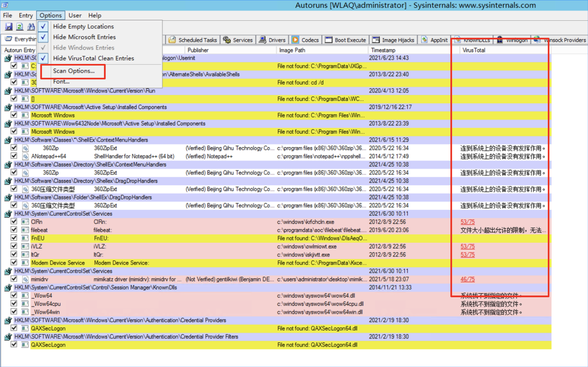Click the Drivers tab icon
The width and height of the screenshot is (588, 367).
(262, 40)
